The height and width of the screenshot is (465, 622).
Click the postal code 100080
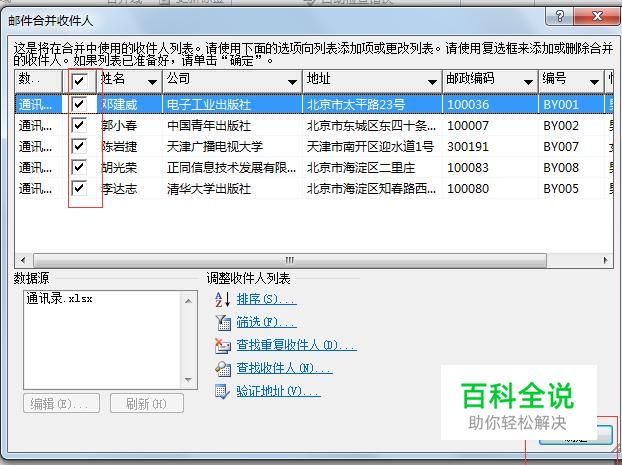(468, 188)
